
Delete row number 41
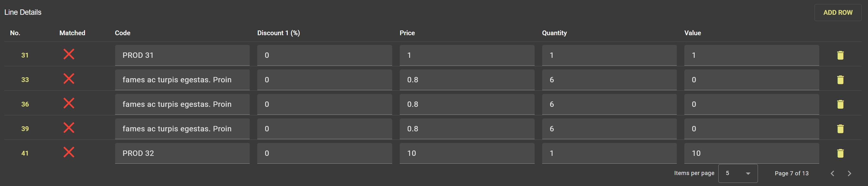pyautogui.click(x=840, y=153)
